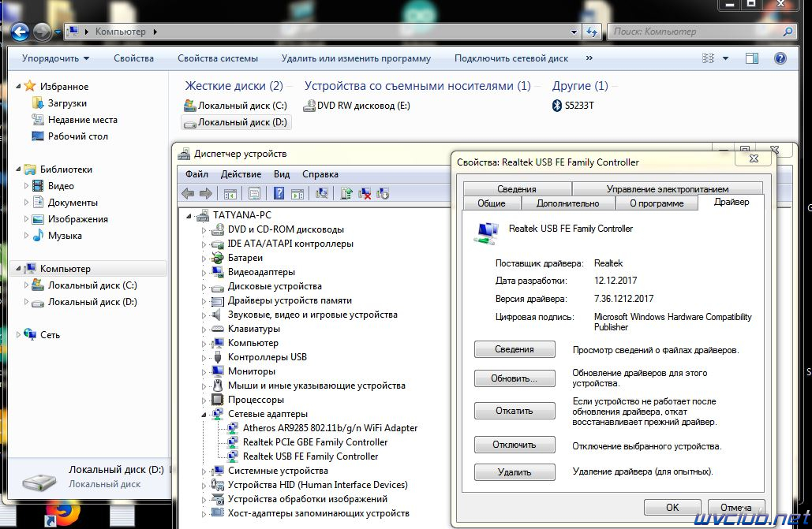Switch to Управление электропитанием tab
This screenshot has height=529, width=812.
pos(668,189)
